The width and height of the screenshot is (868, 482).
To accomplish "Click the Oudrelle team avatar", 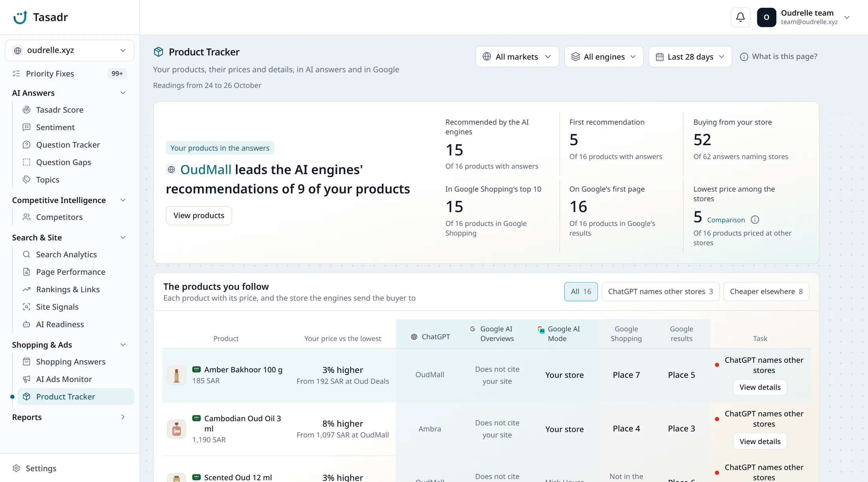I will point(766,17).
